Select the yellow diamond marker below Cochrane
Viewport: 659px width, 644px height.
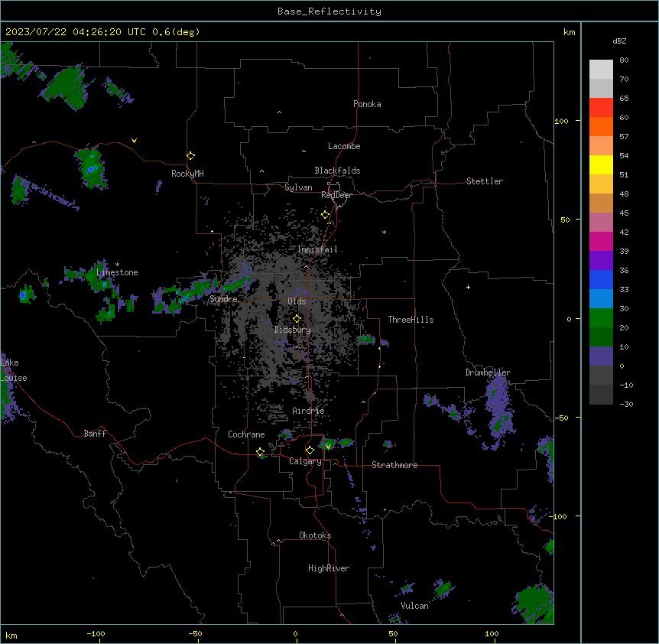(x=260, y=452)
